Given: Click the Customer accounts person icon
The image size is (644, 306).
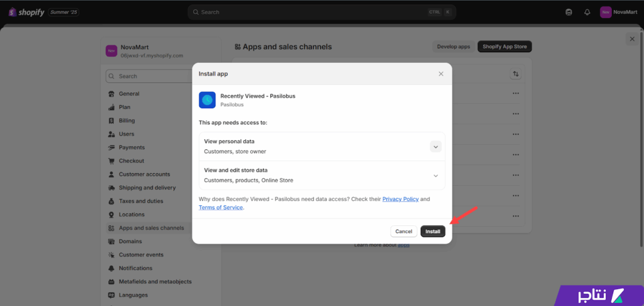Looking at the screenshot, I should [x=111, y=174].
